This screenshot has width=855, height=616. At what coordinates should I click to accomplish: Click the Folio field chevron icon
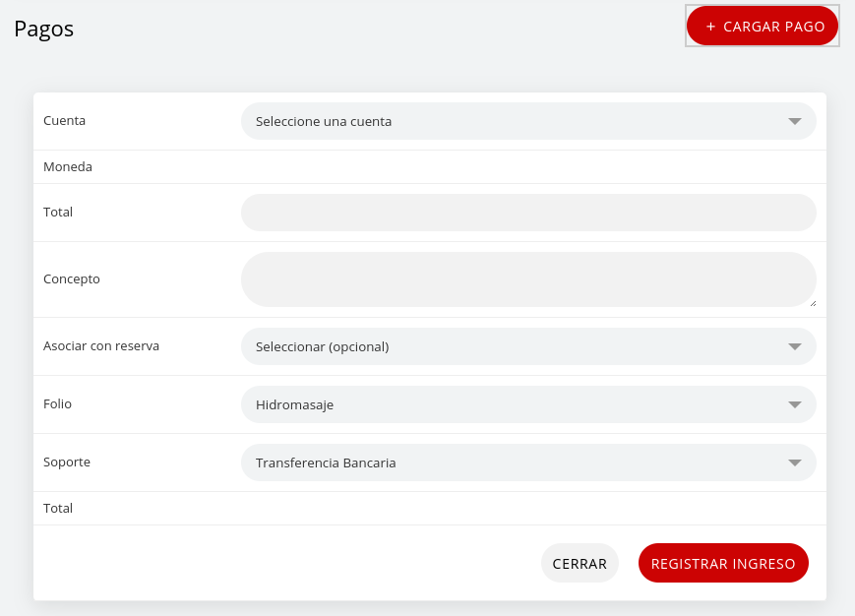tap(794, 403)
